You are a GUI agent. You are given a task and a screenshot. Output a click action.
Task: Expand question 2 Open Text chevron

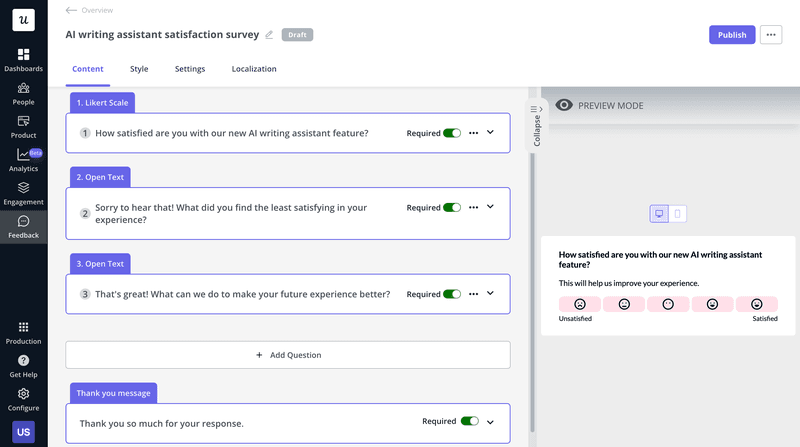tap(490, 207)
